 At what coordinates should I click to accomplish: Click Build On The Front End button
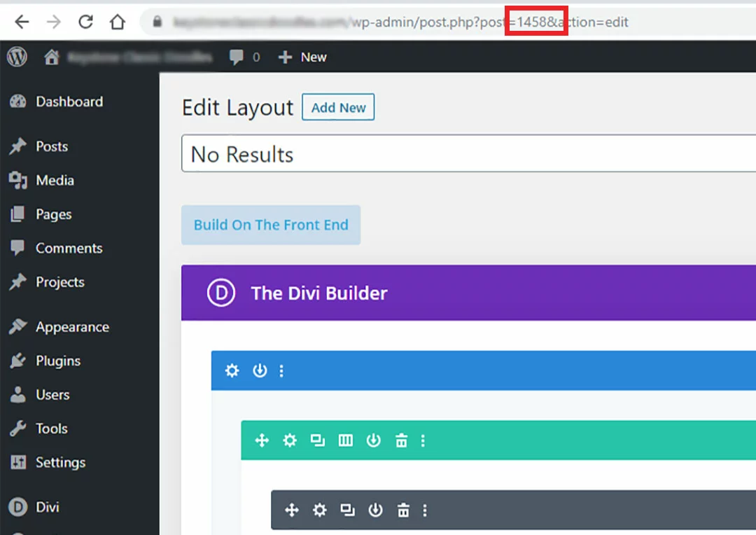point(271,225)
